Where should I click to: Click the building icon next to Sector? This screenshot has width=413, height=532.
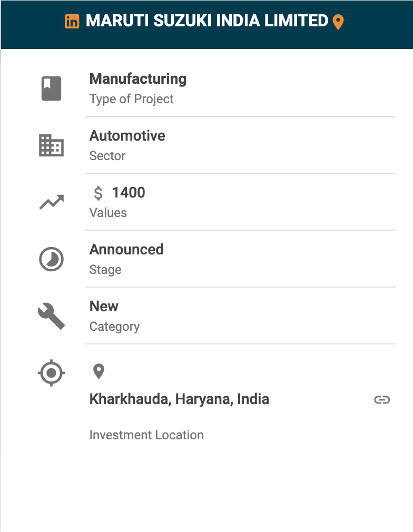point(52,145)
